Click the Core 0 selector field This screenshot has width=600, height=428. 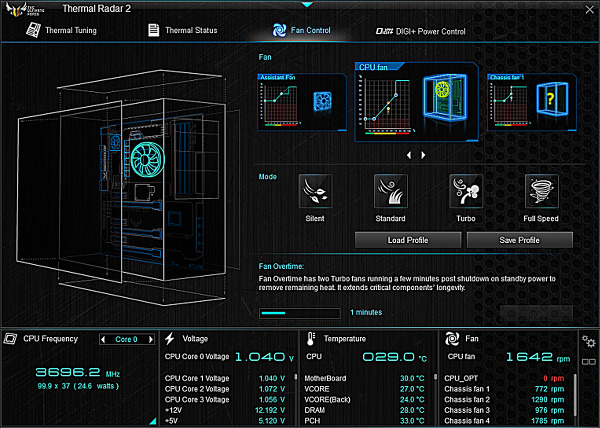click(127, 339)
